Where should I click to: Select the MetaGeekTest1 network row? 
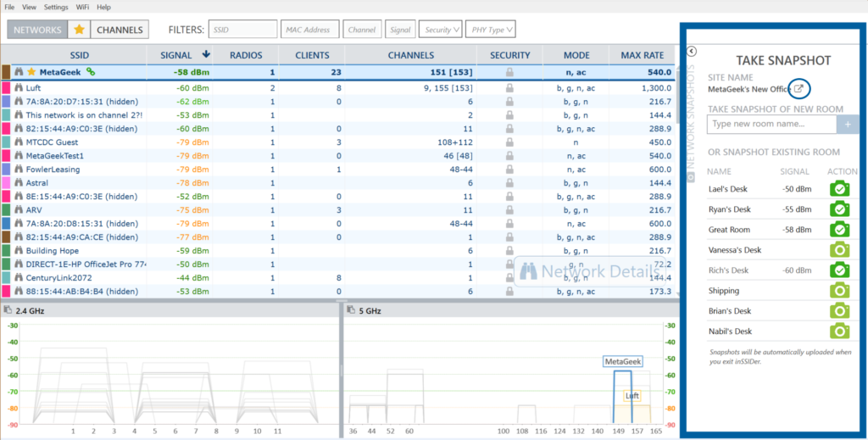coord(339,155)
